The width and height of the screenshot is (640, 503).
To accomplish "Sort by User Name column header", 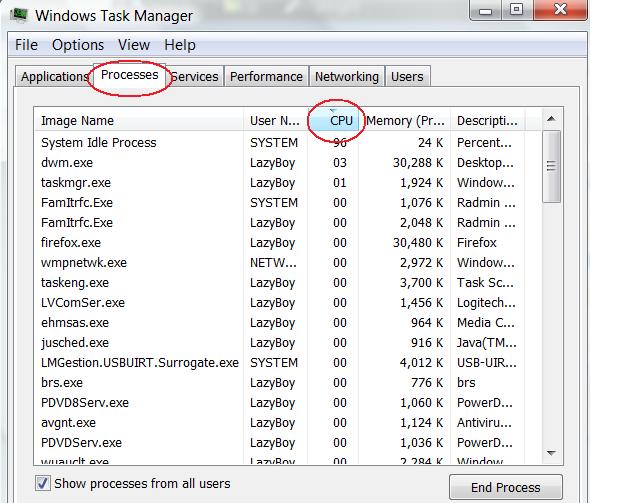I will point(276,121).
